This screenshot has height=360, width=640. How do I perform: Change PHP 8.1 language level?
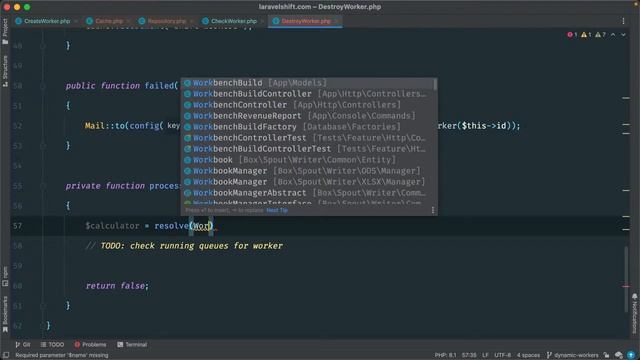445,355
